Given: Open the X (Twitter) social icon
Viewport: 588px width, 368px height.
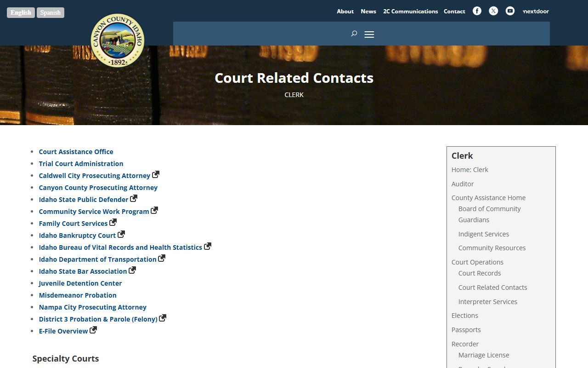Looking at the screenshot, I should [x=493, y=11].
